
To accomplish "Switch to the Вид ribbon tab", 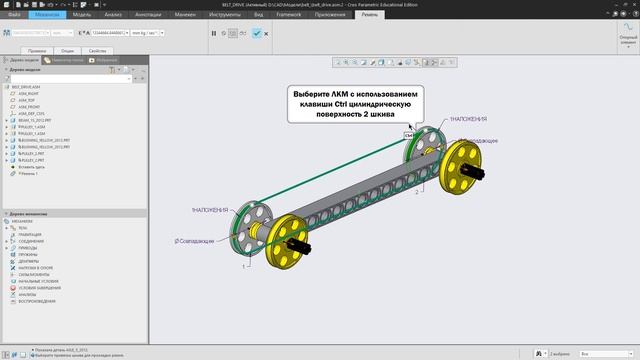I will click(258, 15).
